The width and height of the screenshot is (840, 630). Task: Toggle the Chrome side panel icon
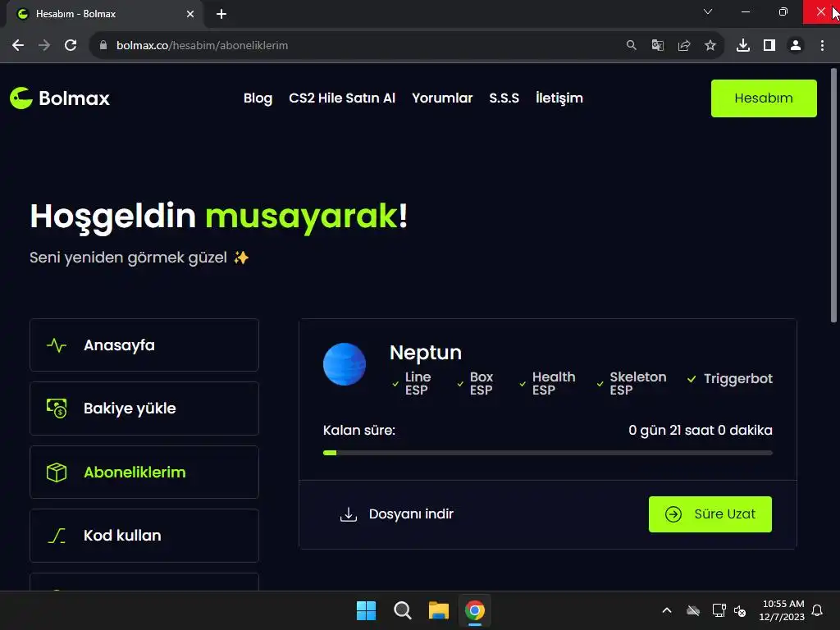pos(769,46)
